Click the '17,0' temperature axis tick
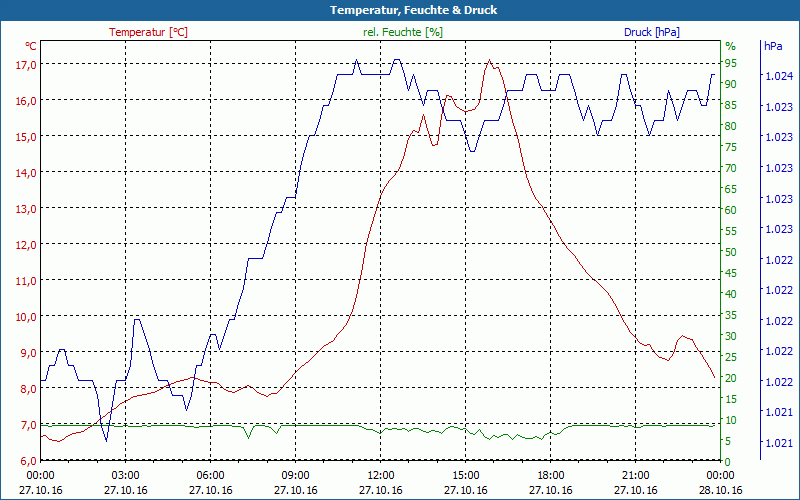 pos(26,64)
